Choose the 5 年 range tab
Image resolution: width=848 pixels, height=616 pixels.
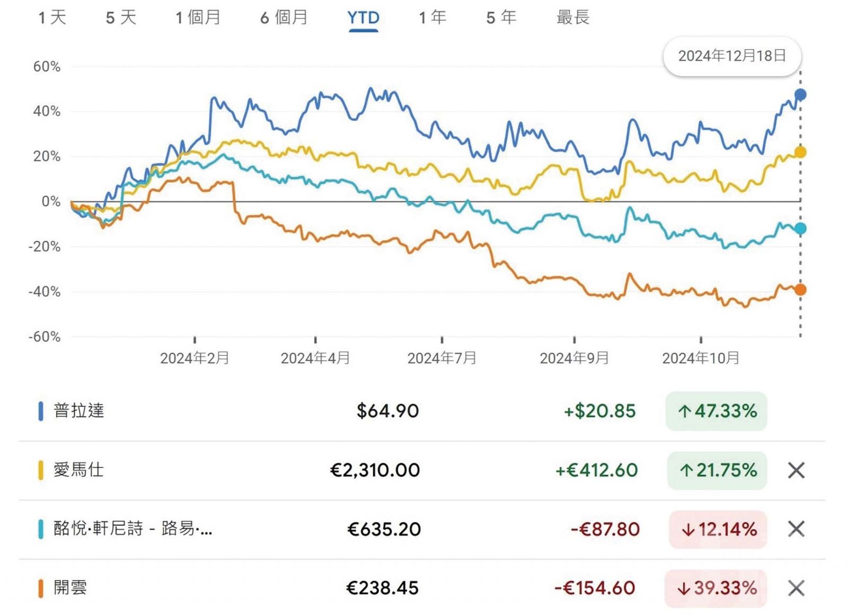coord(501,17)
